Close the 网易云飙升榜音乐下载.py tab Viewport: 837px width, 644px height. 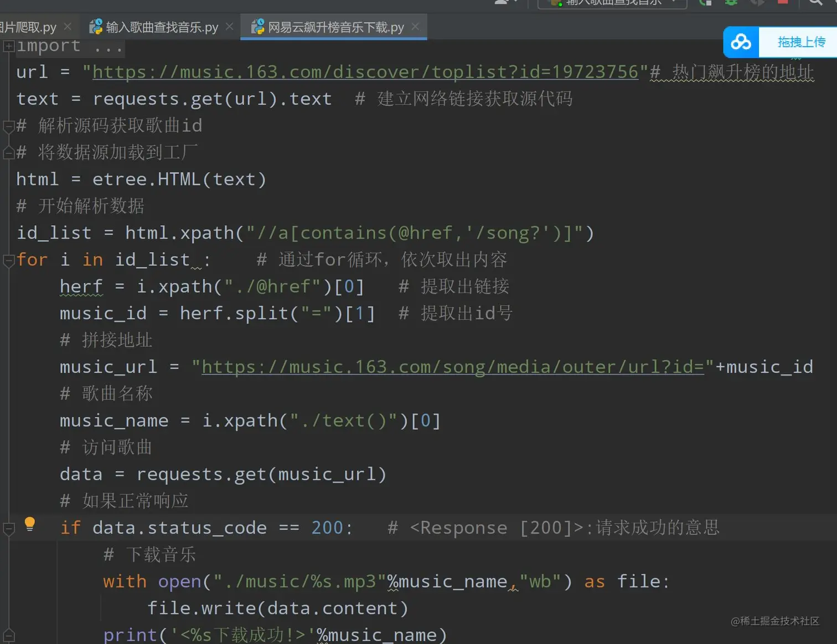point(415,27)
